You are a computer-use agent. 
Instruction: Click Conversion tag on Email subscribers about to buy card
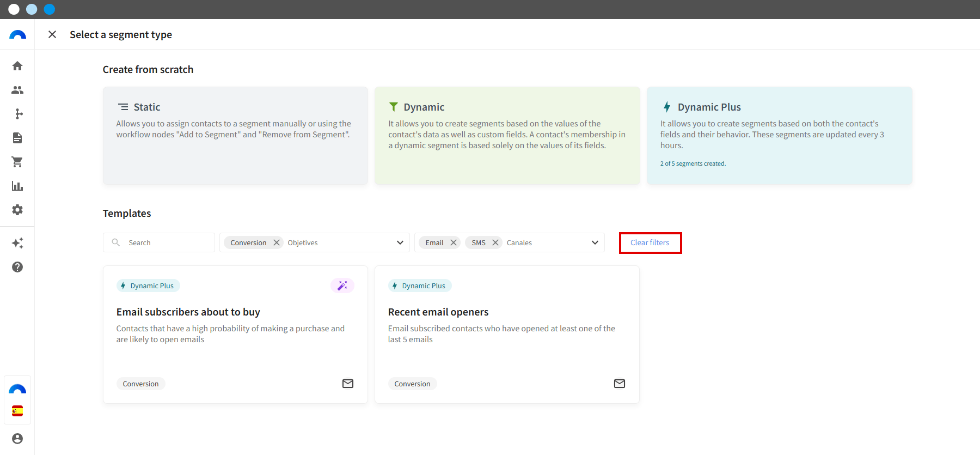click(140, 384)
